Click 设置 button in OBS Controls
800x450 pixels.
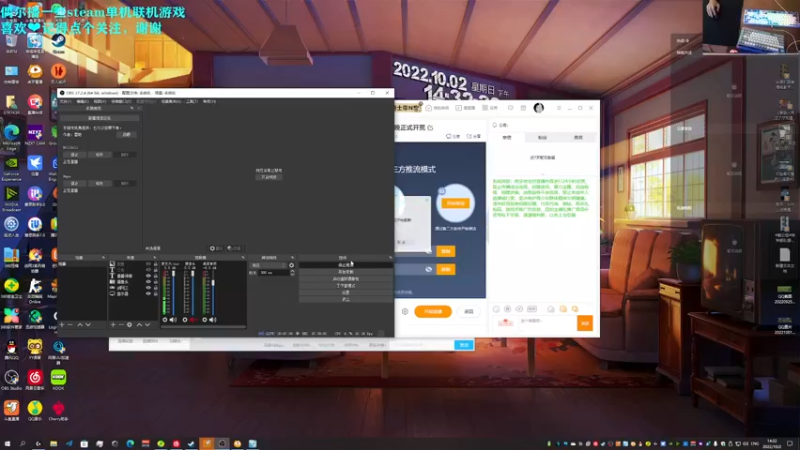click(x=346, y=292)
